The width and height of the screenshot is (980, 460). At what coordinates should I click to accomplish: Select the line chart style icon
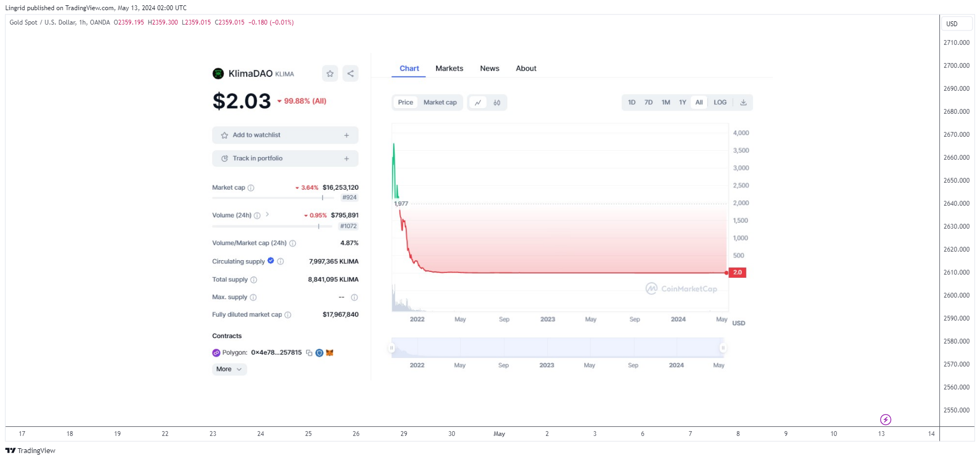[478, 103]
